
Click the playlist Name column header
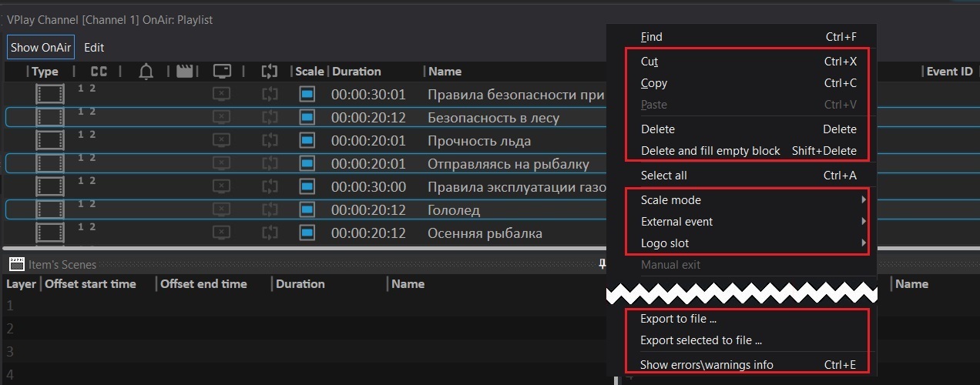[445, 72]
